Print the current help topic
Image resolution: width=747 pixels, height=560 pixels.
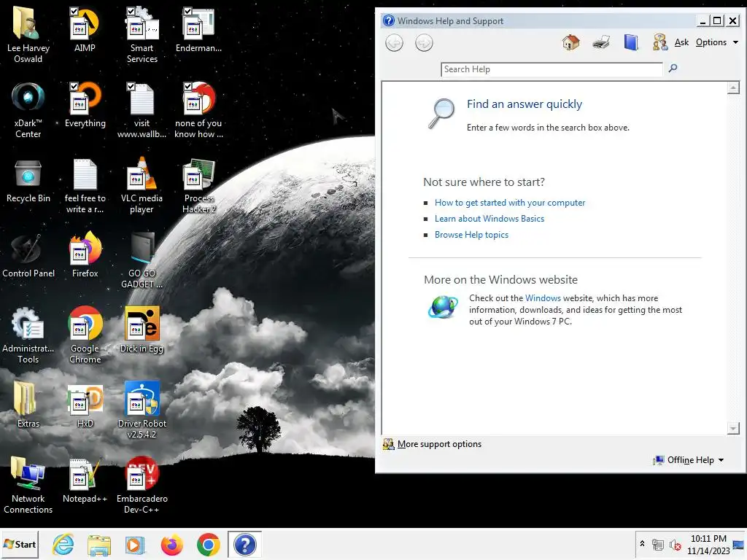pos(601,42)
